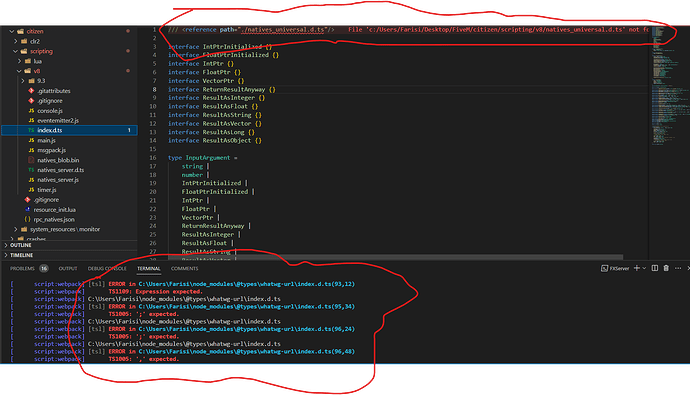This screenshot has height=395, width=690.
Task: Open terminal launch profile dropdown
Action: (x=644, y=268)
